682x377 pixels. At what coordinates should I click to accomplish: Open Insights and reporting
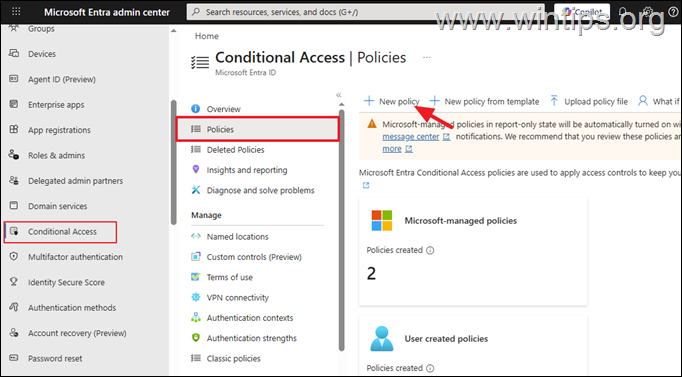(247, 170)
